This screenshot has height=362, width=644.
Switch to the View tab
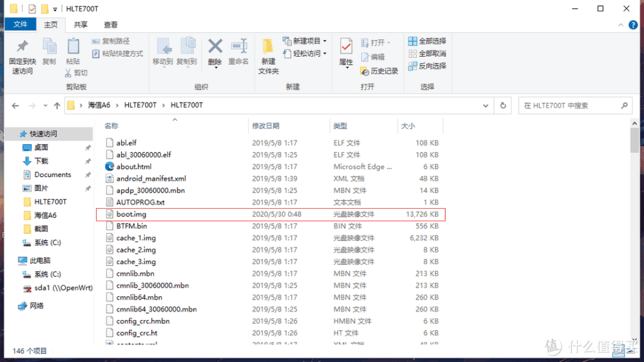(111, 24)
